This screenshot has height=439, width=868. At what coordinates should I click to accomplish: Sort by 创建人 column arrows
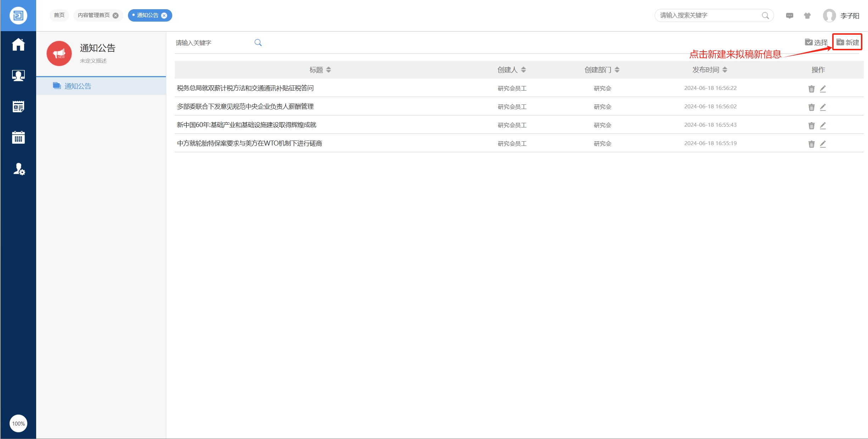click(x=523, y=70)
